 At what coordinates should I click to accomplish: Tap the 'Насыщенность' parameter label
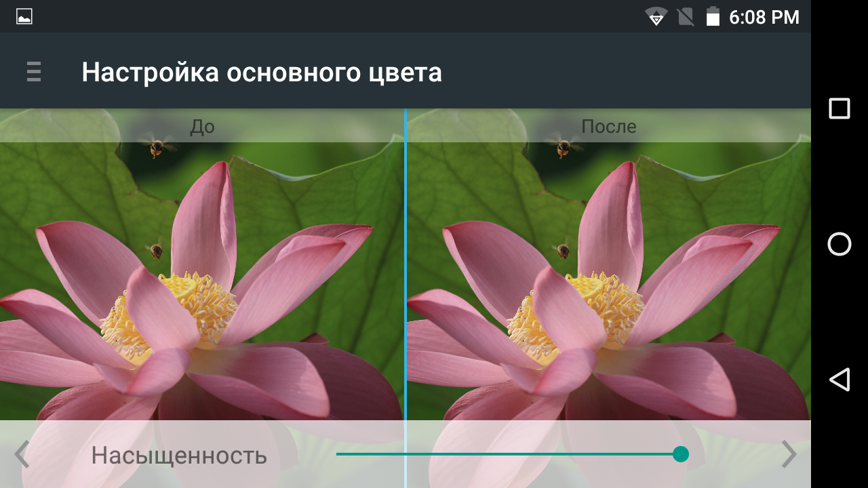tap(179, 455)
